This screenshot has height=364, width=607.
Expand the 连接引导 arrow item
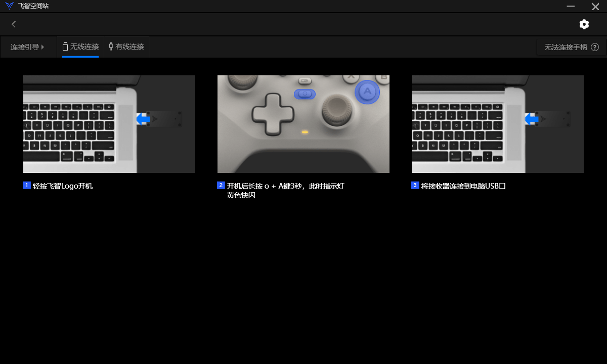[28, 47]
